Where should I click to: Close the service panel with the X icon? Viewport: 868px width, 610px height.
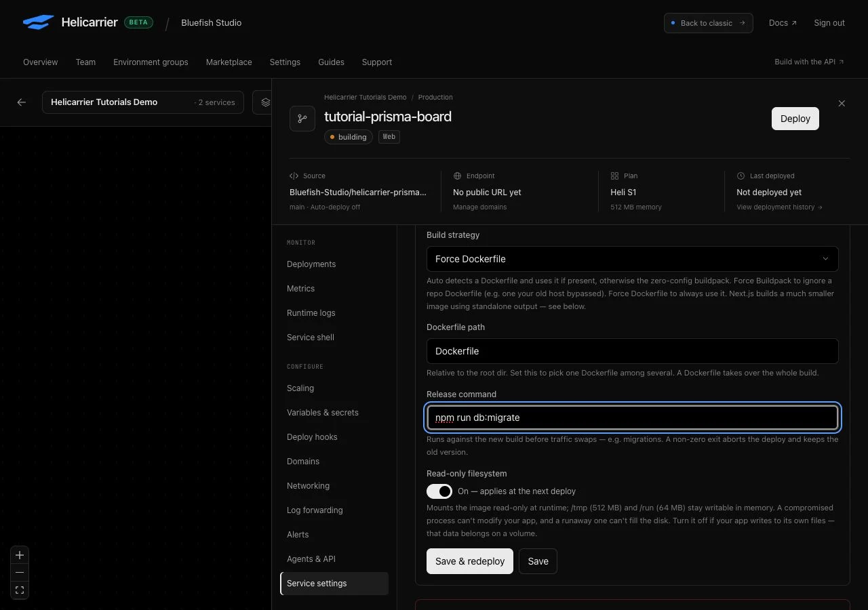tap(842, 104)
